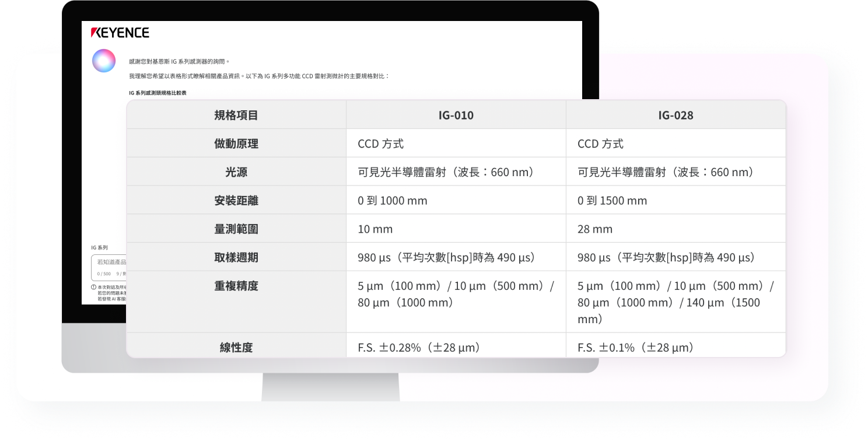This screenshot has width=868, height=441.
Task: Click the '做動原理' row label
Action: [236, 143]
